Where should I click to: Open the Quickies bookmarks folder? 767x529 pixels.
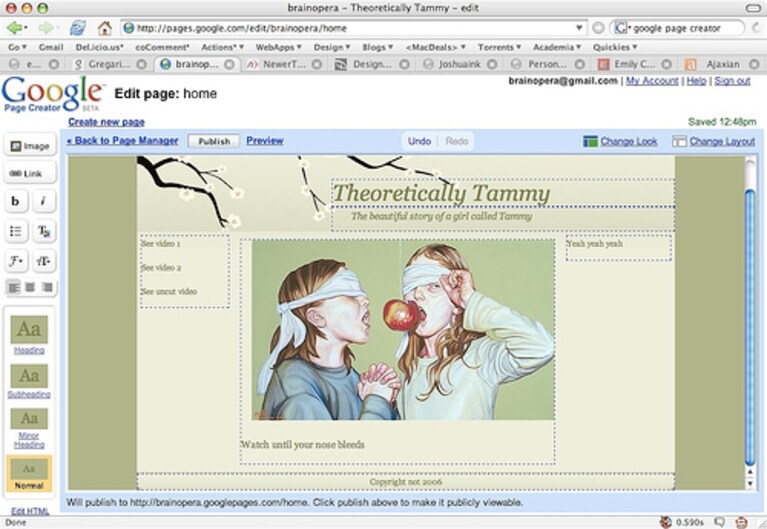coord(615,47)
